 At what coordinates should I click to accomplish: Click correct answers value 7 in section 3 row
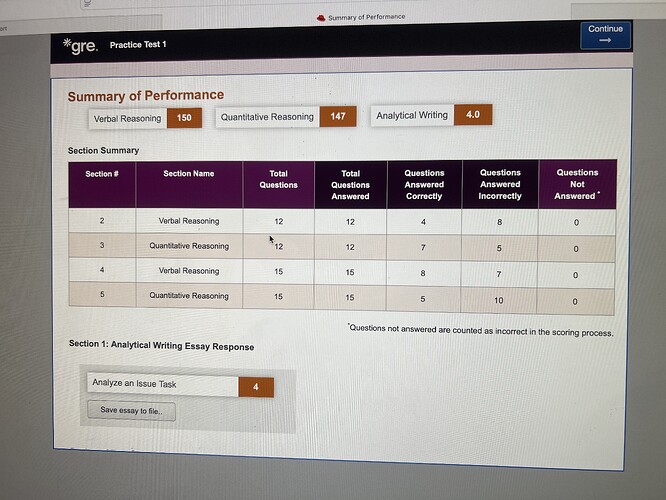tap(423, 247)
